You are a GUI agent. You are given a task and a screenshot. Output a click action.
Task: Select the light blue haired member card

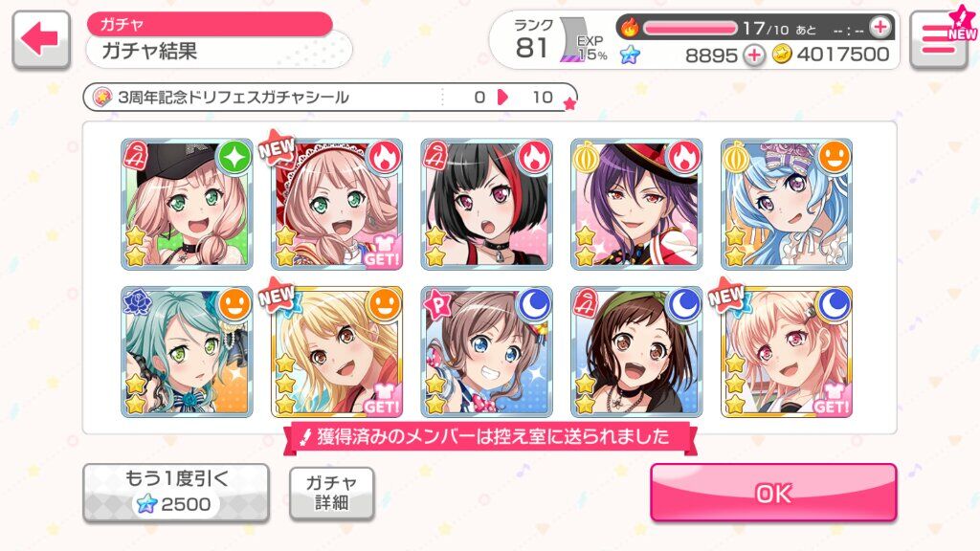coord(787,205)
